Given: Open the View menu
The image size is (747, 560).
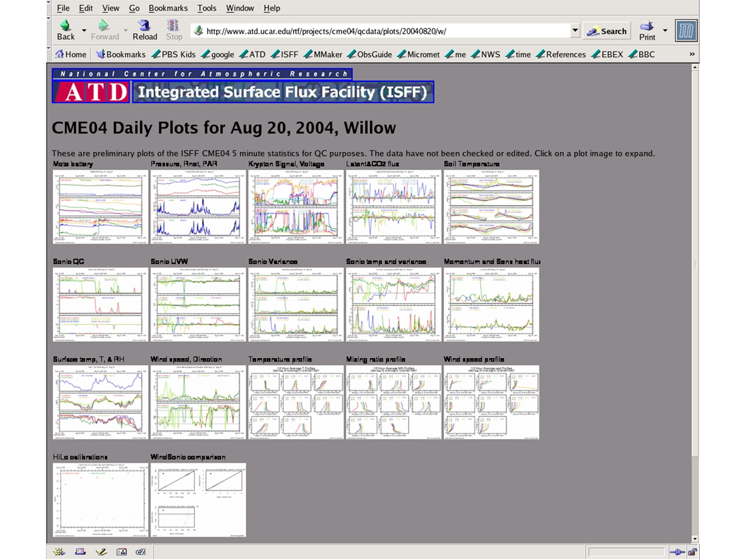Looking at the screenshot, I should (111, 8).
